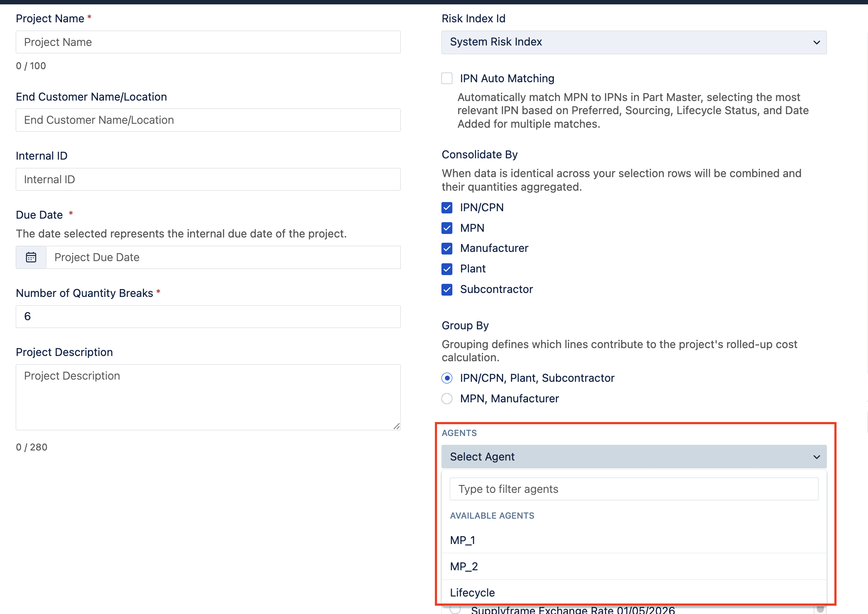This screenshot has width=868, height=614.
Task: Click the Number of Quantity Breaks field
Action: [208, 316]
